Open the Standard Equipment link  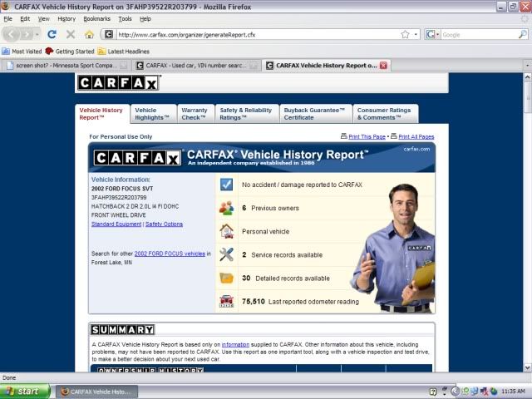116,224
